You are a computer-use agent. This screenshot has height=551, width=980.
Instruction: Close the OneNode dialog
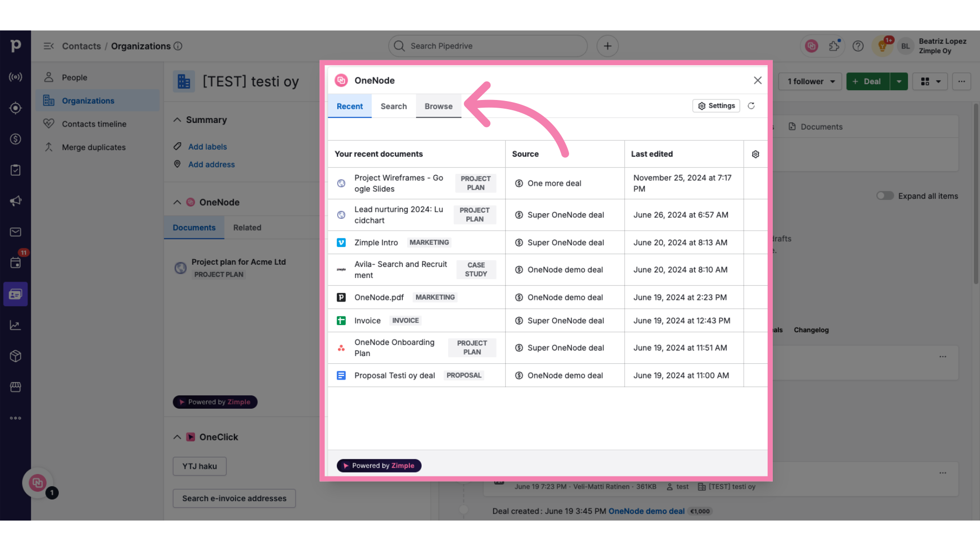coord(757,81)
